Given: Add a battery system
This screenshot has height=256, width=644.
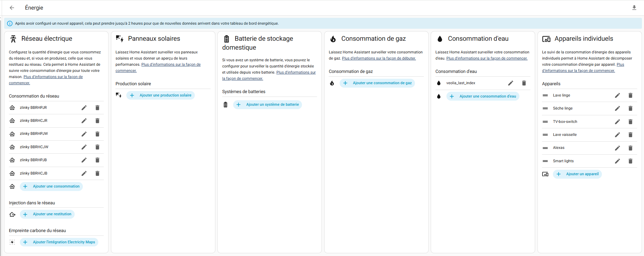Looking at the screenshot, I should pyautogui.click(x=267, y=105).
